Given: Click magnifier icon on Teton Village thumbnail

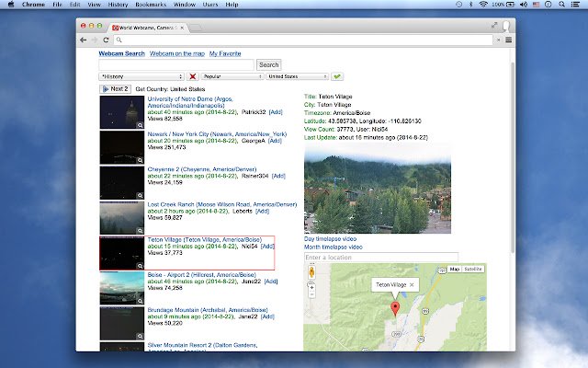Looking at the screenshot, I should [140, 266].
